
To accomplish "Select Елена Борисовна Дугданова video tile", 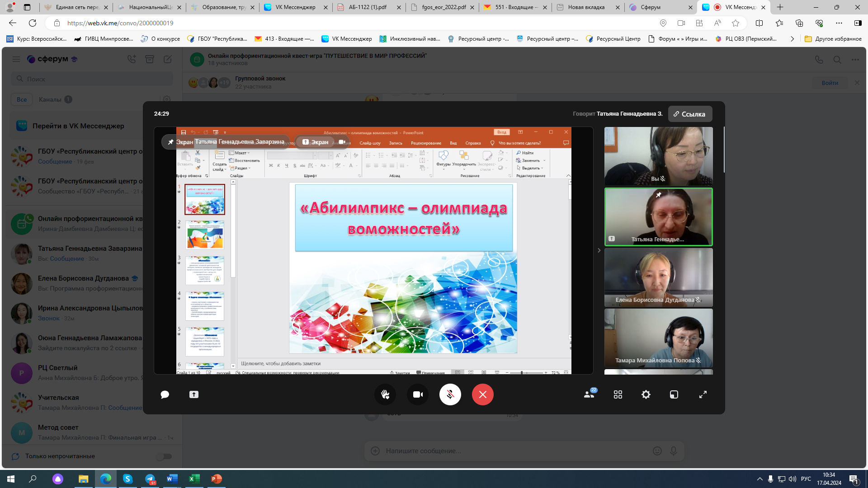I will tap(658, 277).
